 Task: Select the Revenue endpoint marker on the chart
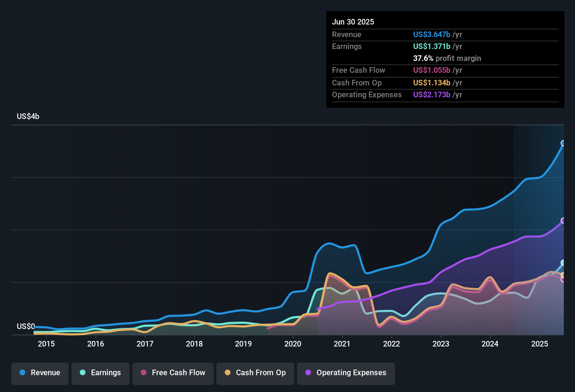tap(563, 143)
